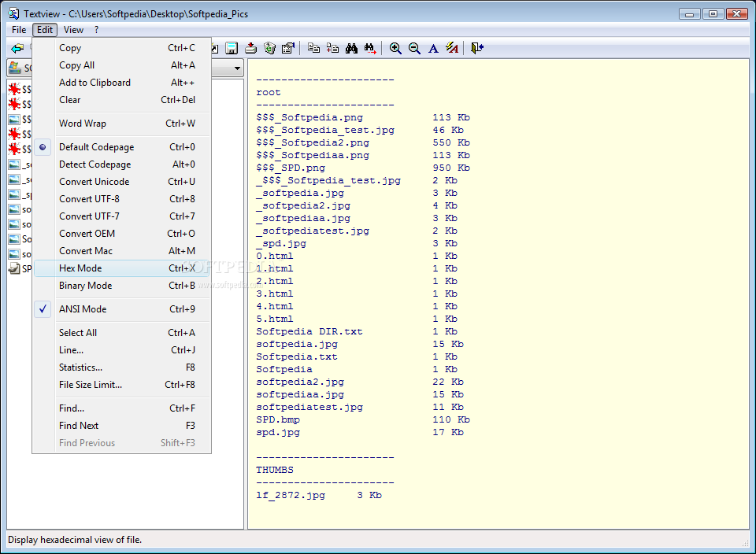Open the ? help menu
756x554 pixels.
pos(96,30)
